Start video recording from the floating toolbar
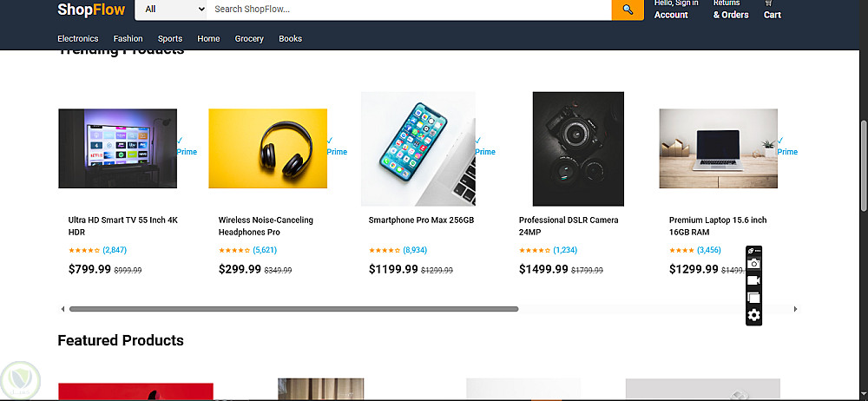Image resolution: width=868 pixels, height=401 pixels. point(753,280)
